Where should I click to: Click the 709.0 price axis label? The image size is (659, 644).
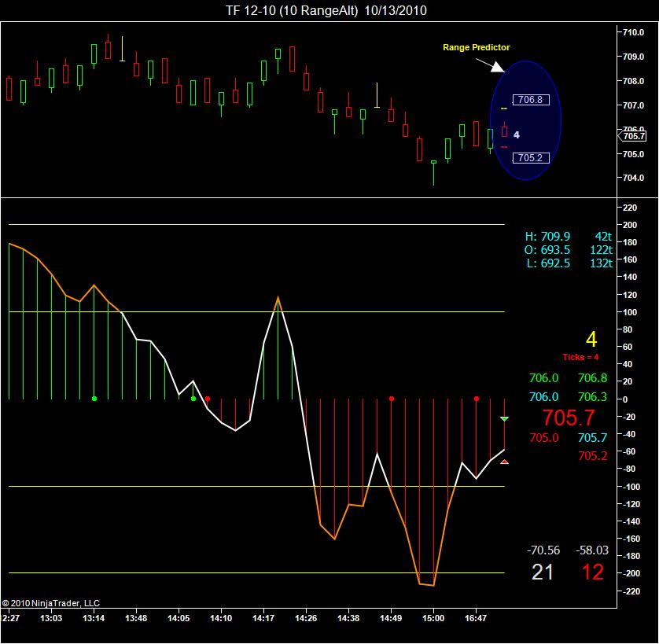(633, 57)
